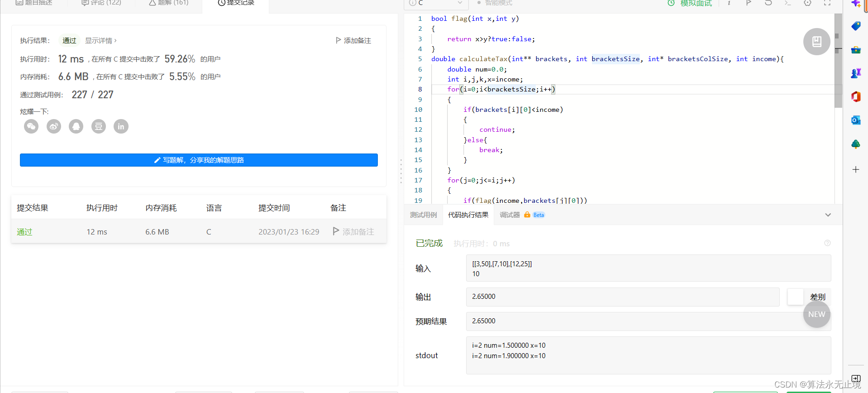Enter fullscreen with the expand icon

point(827,3)
